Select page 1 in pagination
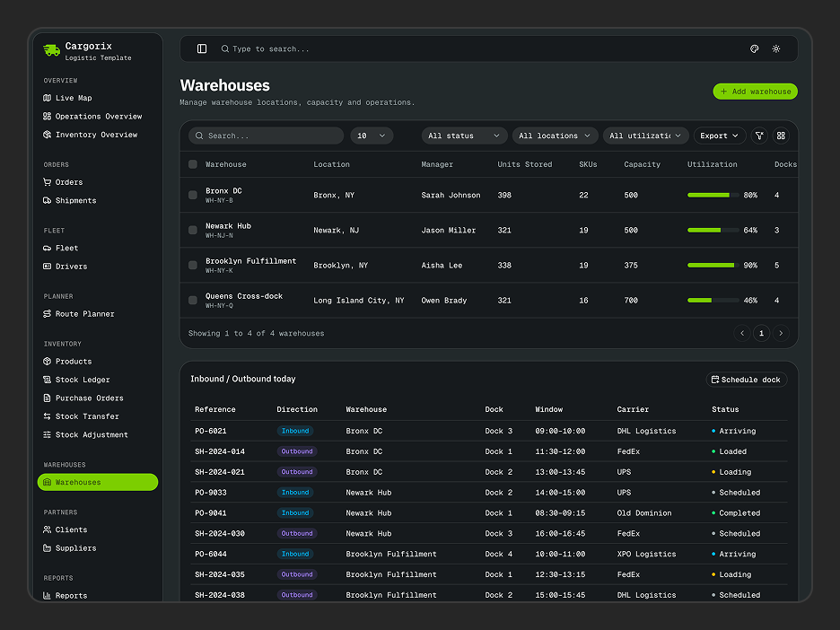Screen dimensions: 840x630 (761, 333)
